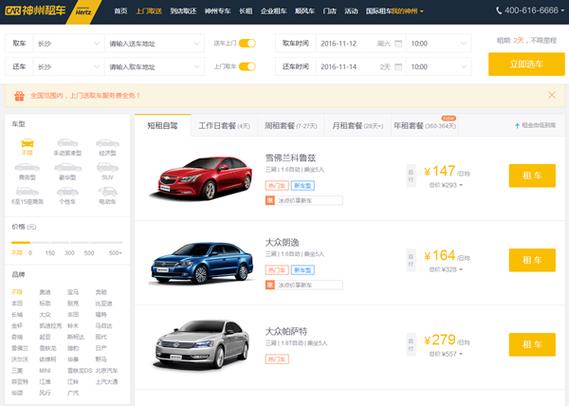Click 租车 button for 雪佛兰科鲁兹
Image resolution: width=569 pixels, height=406 pixels.
532,176
